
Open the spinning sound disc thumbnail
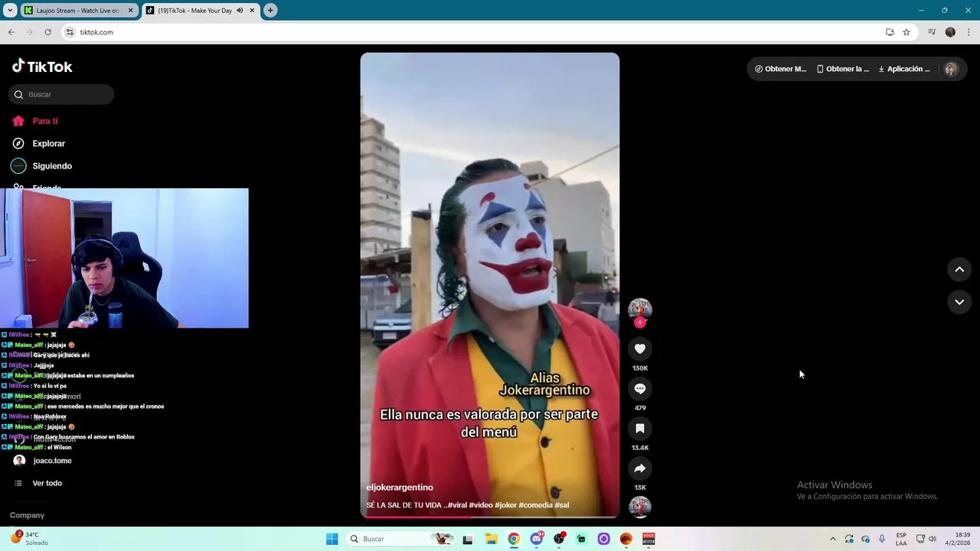point(640,507)
